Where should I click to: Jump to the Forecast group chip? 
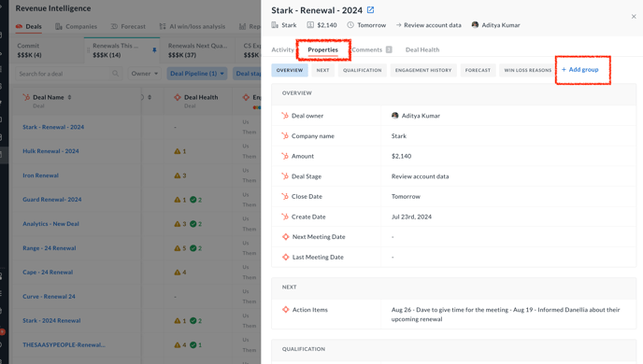point(478,70)
